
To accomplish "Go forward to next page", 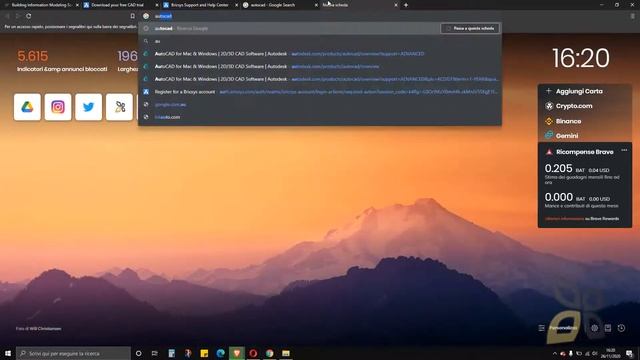I will pos(18,16).
